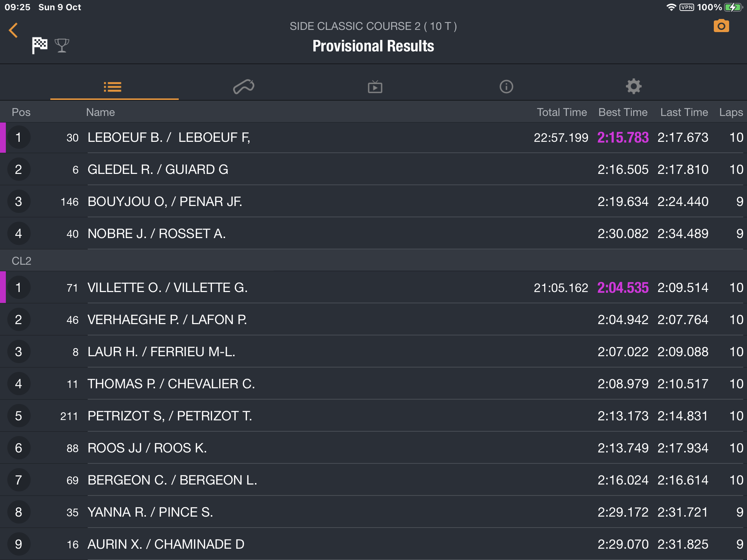The height and width of the screenshot is (560, 747).
Task: Switch to the results list tab
Action: point(112,87)
